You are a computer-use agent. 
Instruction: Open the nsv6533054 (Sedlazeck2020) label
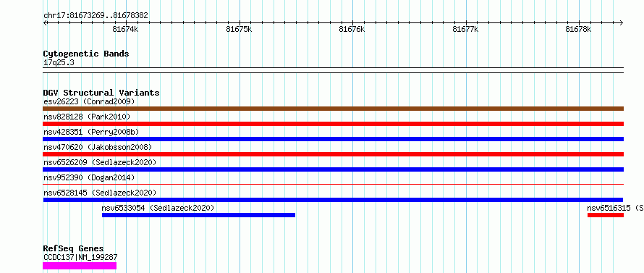pyautogui.click(x=158, y=208)
